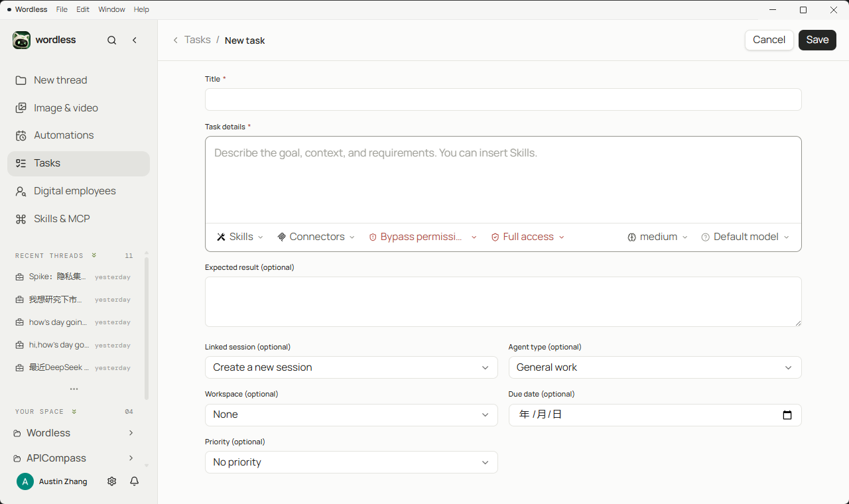The height and width of the screenshot is (504, 849).
Task: Click into the Task details text area
Action: click(x=503, y=180)
